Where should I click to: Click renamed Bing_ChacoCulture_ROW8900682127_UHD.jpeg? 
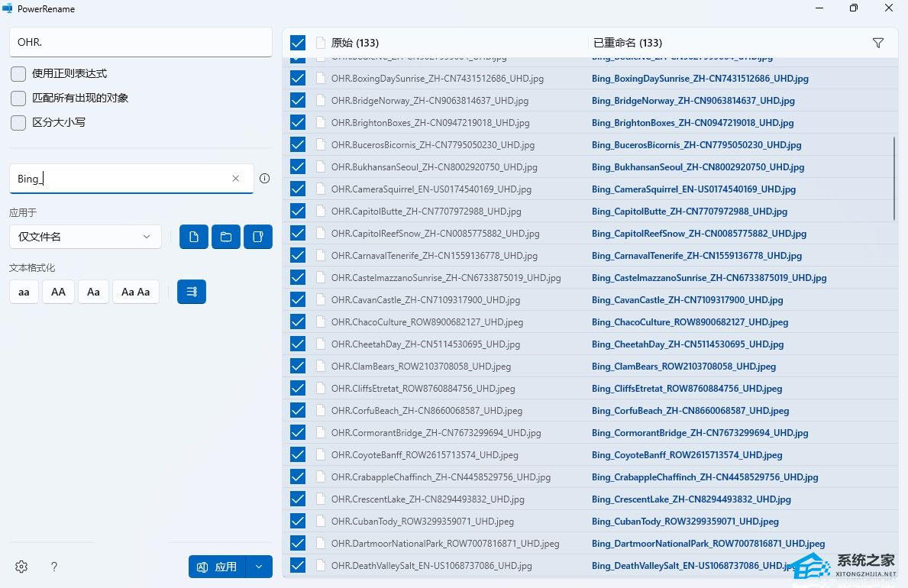coord(690,322)
